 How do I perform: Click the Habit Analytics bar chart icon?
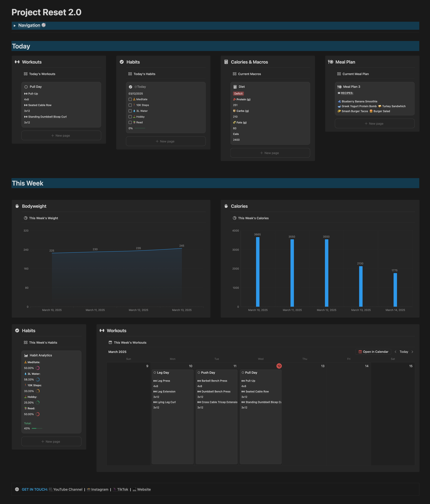tap(26, 355)
